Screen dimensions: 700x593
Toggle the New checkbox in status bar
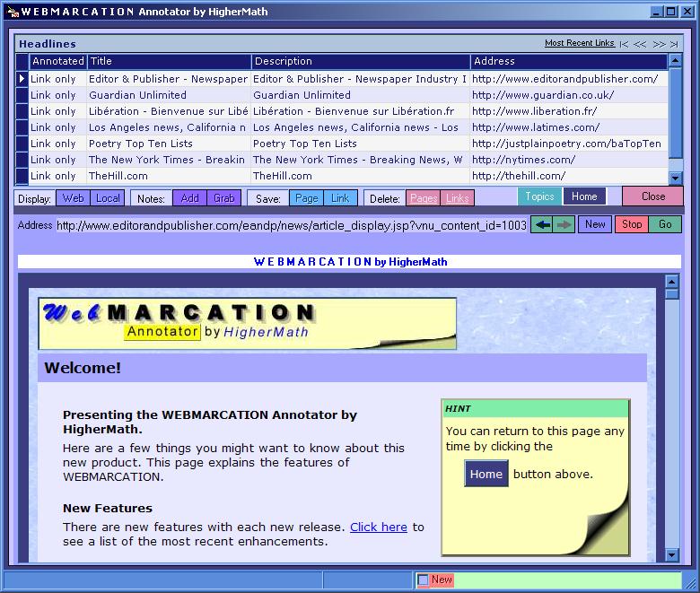click(x=423, y=580)
